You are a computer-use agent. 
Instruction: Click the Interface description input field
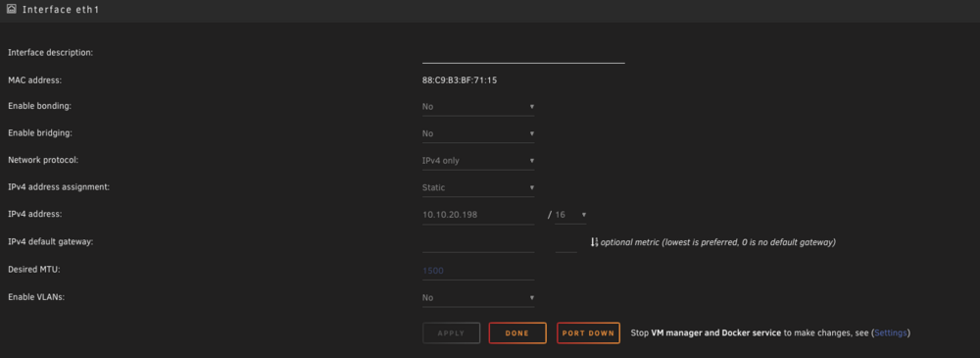523,55
